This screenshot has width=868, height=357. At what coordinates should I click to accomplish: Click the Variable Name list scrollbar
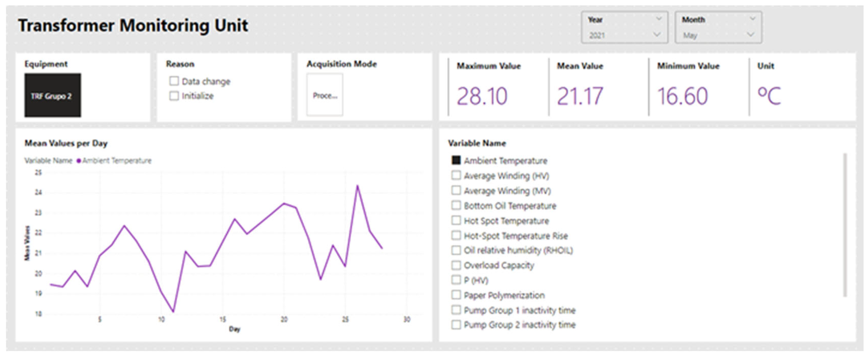845,225
